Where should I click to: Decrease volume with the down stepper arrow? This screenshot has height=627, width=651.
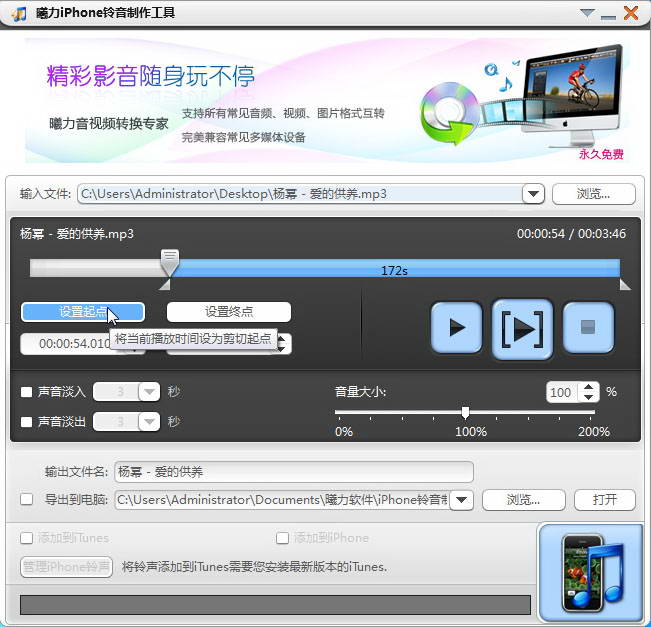(x=588, y=397)
